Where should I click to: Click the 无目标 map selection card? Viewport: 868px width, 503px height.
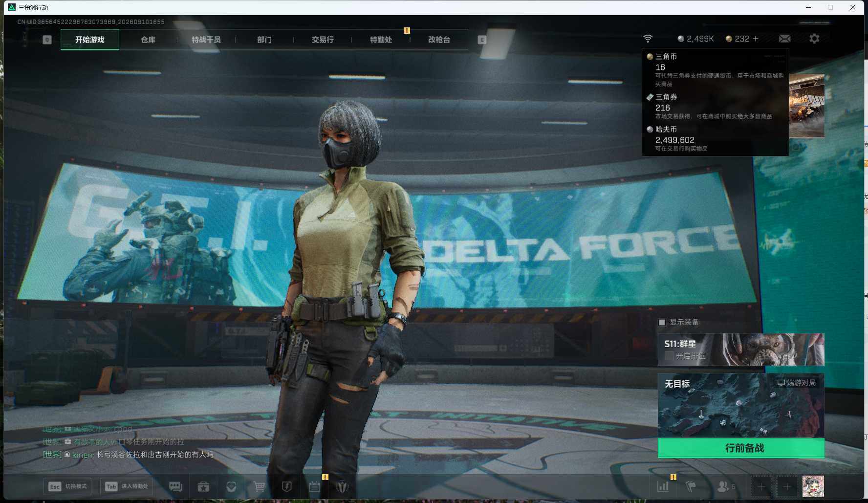(x=741, y=405)
